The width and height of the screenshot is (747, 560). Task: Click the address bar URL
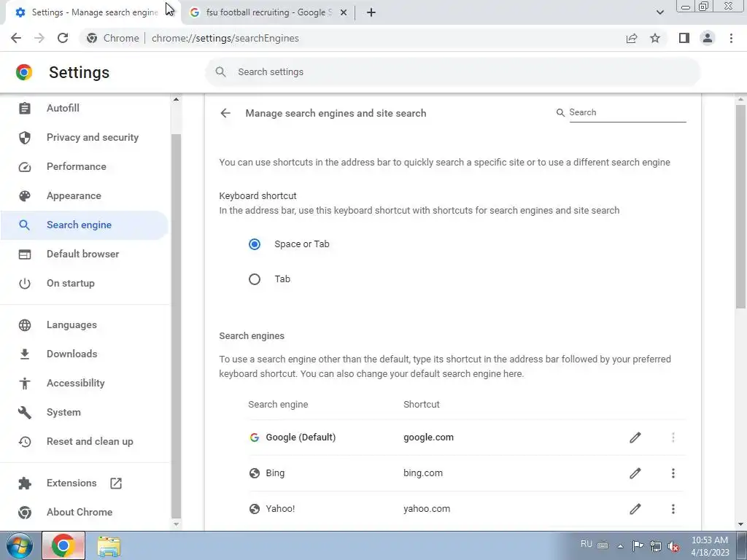click(225, 38)
